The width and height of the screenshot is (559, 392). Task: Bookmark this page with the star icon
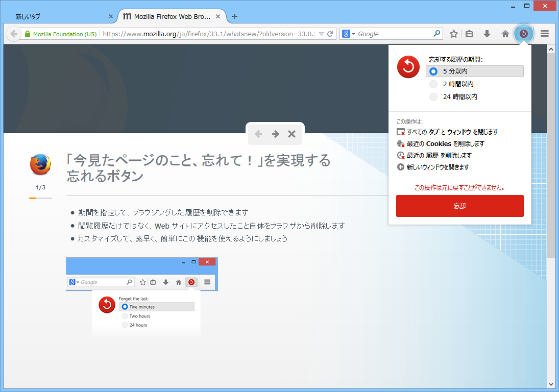tap(453, 33)
